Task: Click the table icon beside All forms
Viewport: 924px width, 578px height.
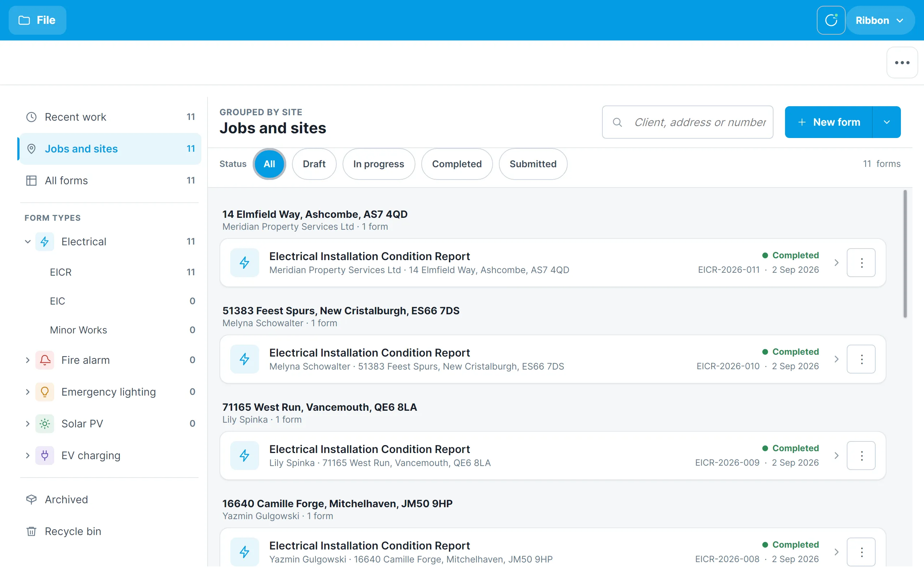Action: [31, 180]
